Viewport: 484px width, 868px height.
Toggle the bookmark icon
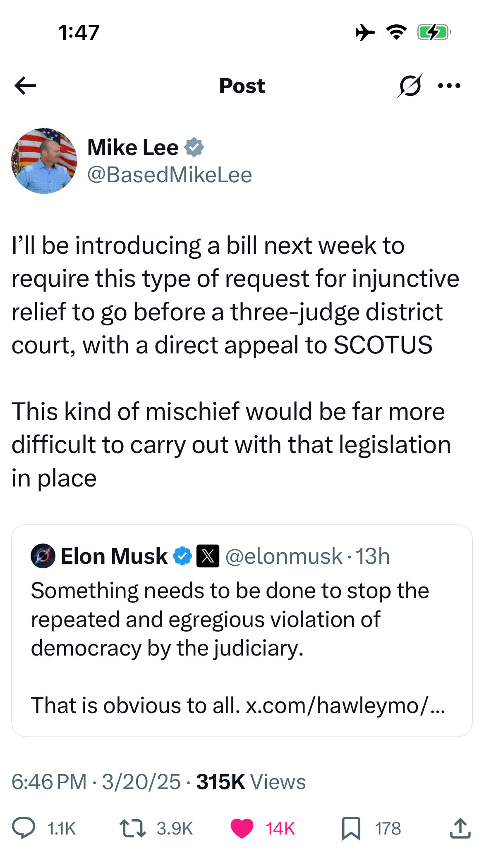pos(351,828)
